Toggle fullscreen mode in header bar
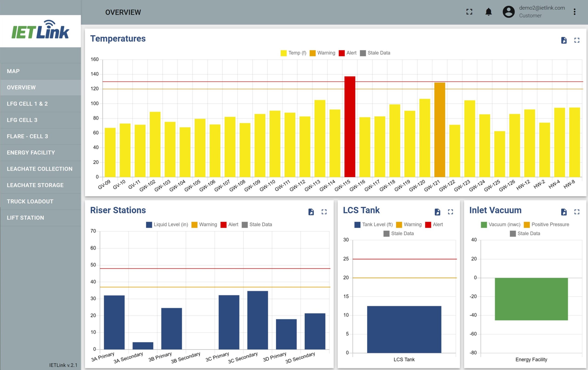The height and width of the screenshot is (370, 588). pos(469,12)
